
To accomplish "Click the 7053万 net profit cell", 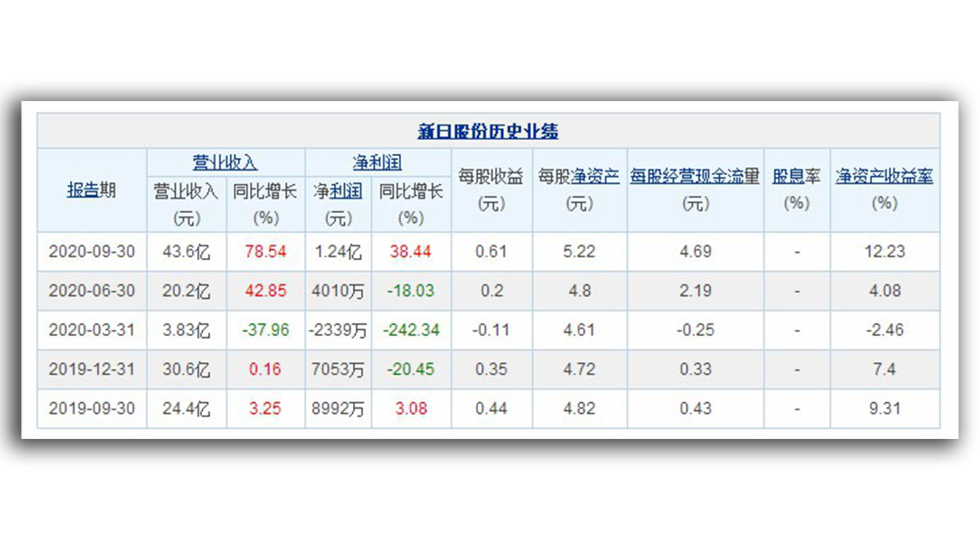I will (x=338, y=369).
